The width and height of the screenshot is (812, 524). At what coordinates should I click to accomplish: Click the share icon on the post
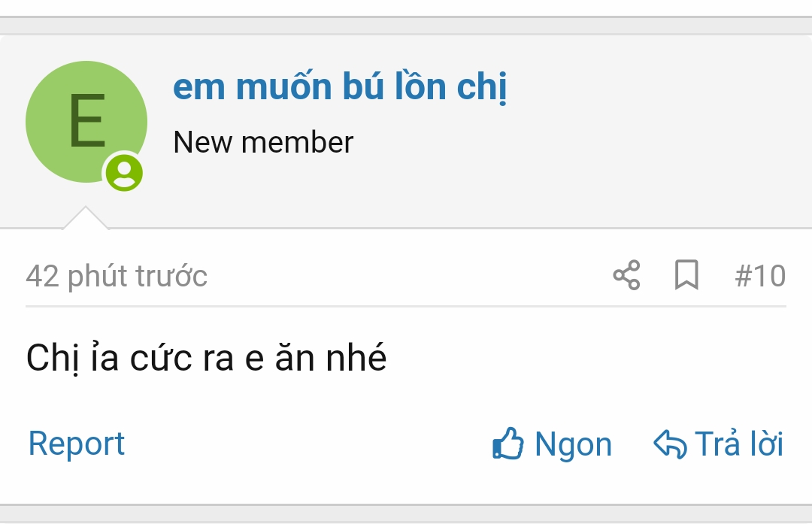[626, 275]
